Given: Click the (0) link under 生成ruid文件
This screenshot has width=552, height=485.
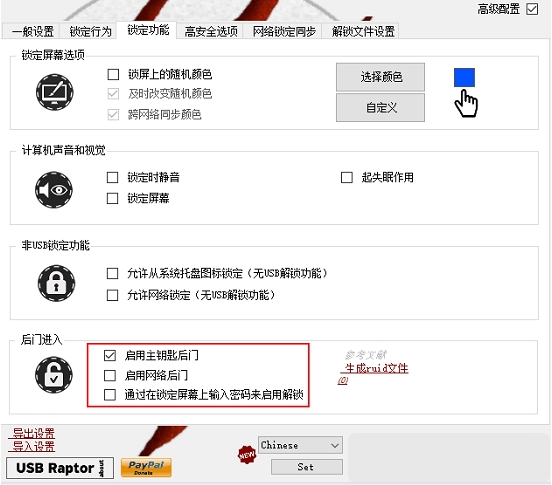Looking at the screenshot, I should (x=343, y=380).
